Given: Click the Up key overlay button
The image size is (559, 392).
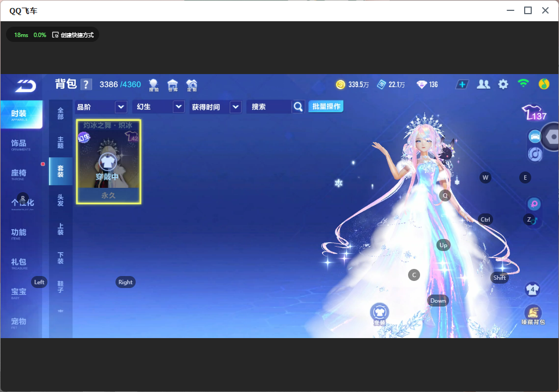Looking at the screenshot, I should click(443, 245).
